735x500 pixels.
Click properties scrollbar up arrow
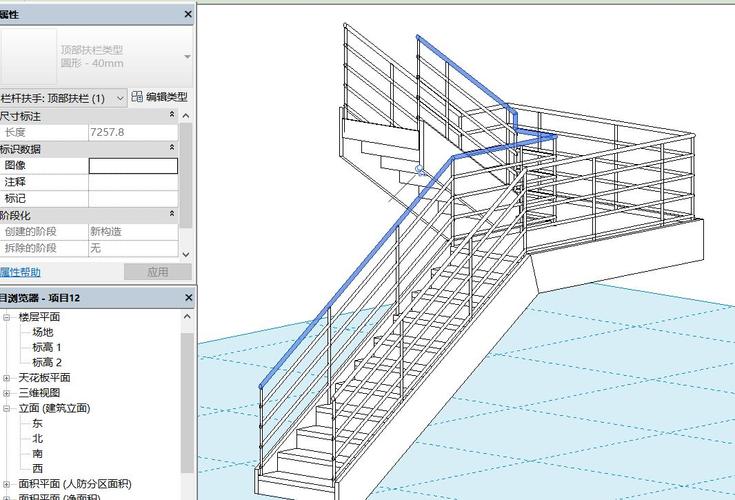(x=186, y=116)
